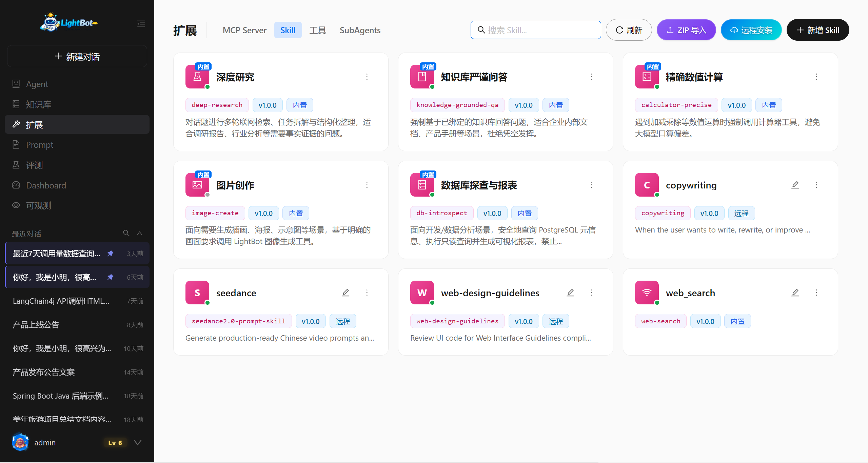Open the 产品上线公告 conversation

pos(77,325)
